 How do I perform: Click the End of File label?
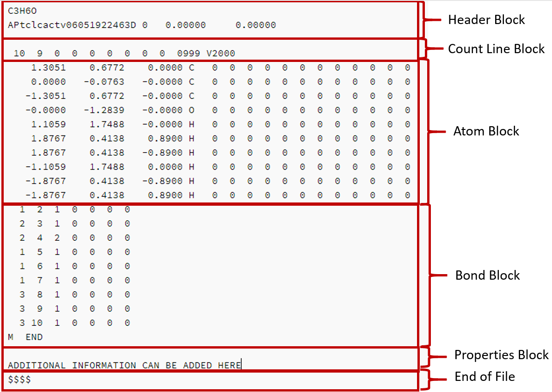pos(485,377)
